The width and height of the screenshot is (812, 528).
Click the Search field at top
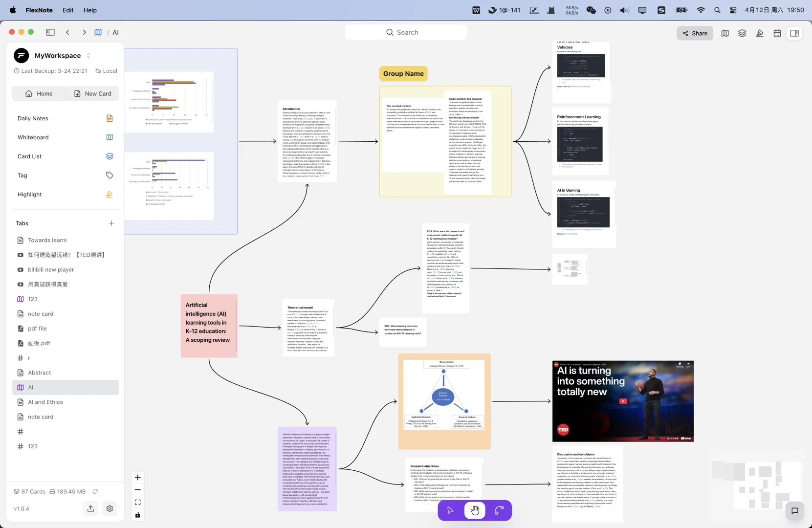(x=406, y=32)
